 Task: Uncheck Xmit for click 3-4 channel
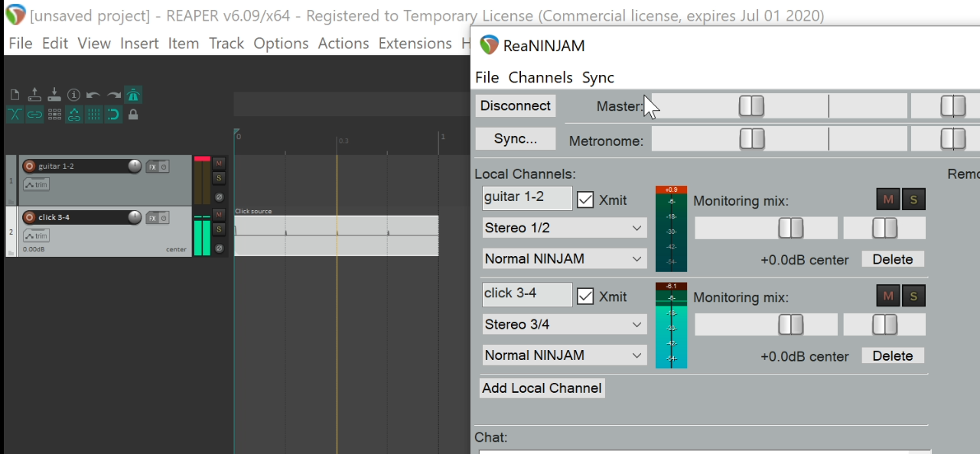pos(585,296)
